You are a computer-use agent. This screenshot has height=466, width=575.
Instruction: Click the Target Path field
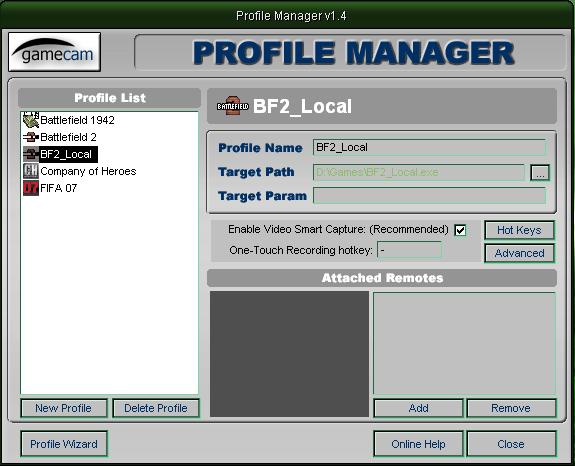(419, 172)
